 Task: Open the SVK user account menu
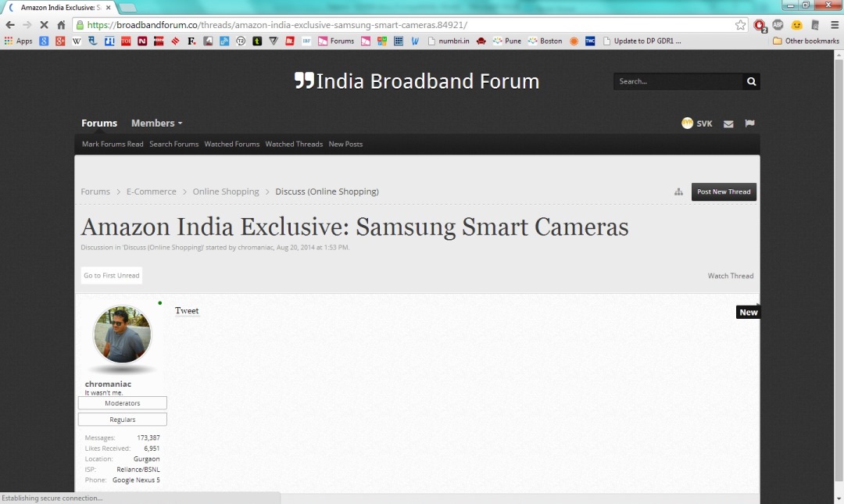click(x=697, y=123)
